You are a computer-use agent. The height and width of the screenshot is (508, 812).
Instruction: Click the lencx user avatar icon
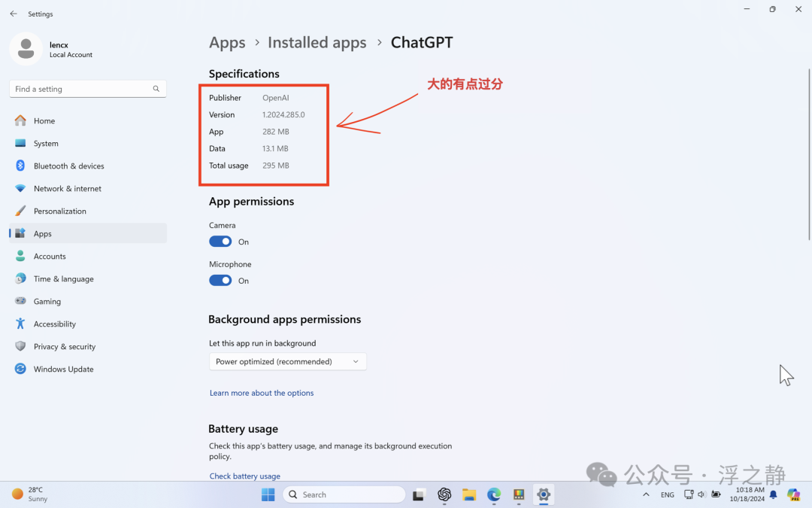click(x=26, y=49)
